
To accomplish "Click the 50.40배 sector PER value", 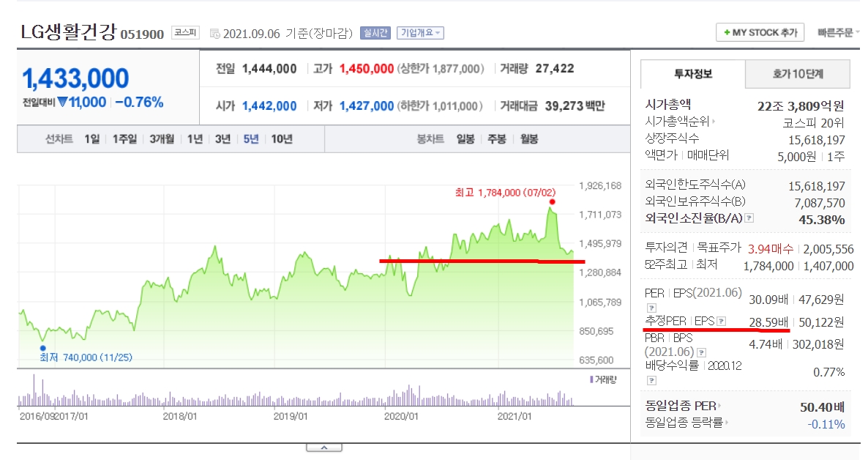I will pos(822,407).
